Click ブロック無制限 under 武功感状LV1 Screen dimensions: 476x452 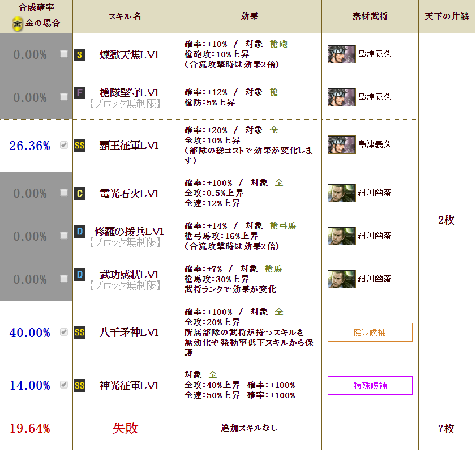tap(125, 285)
